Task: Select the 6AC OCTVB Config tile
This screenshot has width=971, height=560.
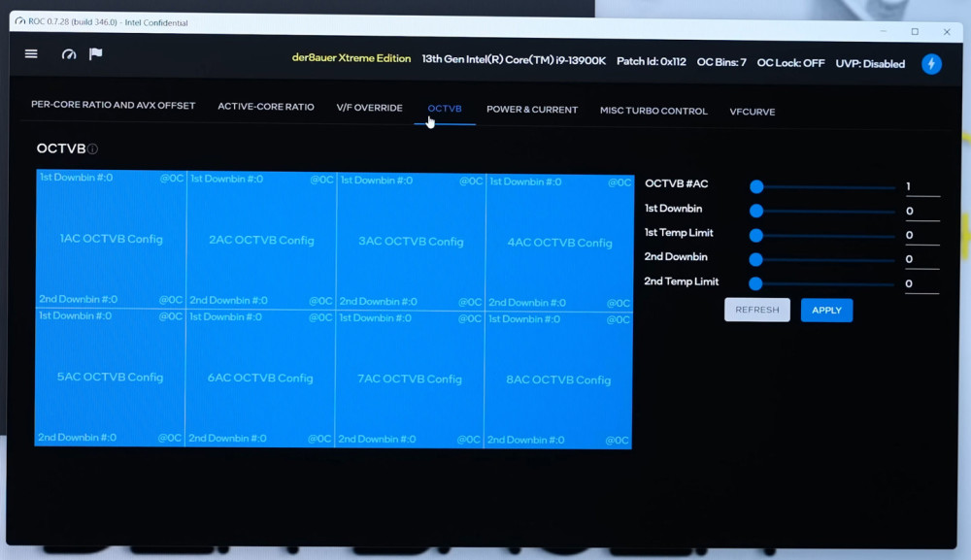Action: (260, 378)
